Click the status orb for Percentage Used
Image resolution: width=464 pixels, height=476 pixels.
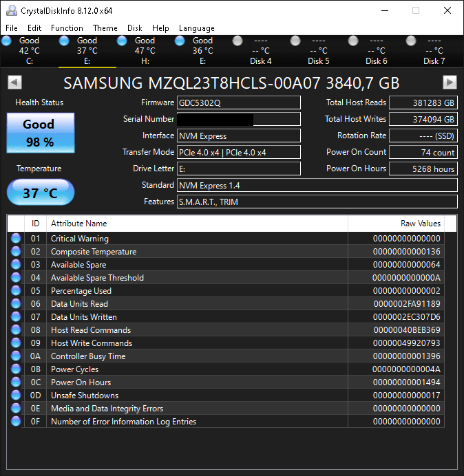(16, 290)
